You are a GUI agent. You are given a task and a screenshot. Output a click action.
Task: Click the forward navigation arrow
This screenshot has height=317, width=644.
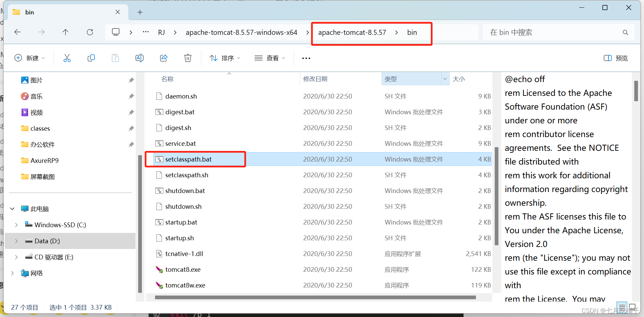[x=42, y=32]
